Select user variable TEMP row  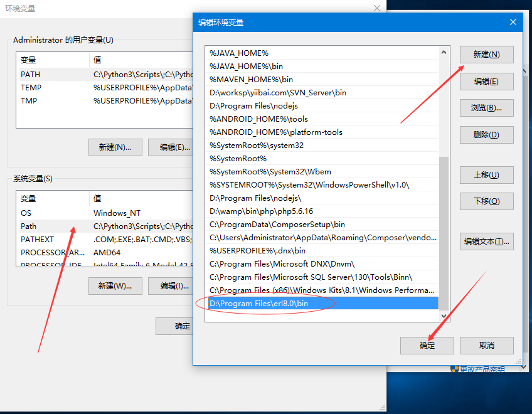[105, 88]
